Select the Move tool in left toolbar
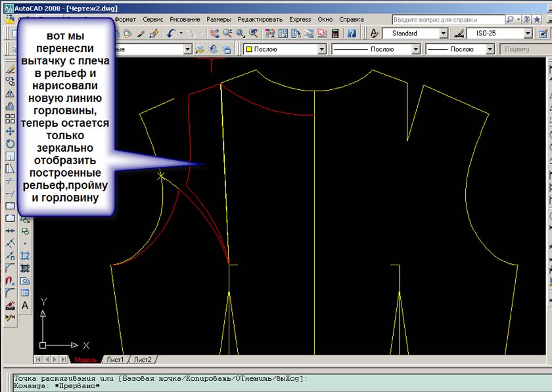 tap(10, 131)
